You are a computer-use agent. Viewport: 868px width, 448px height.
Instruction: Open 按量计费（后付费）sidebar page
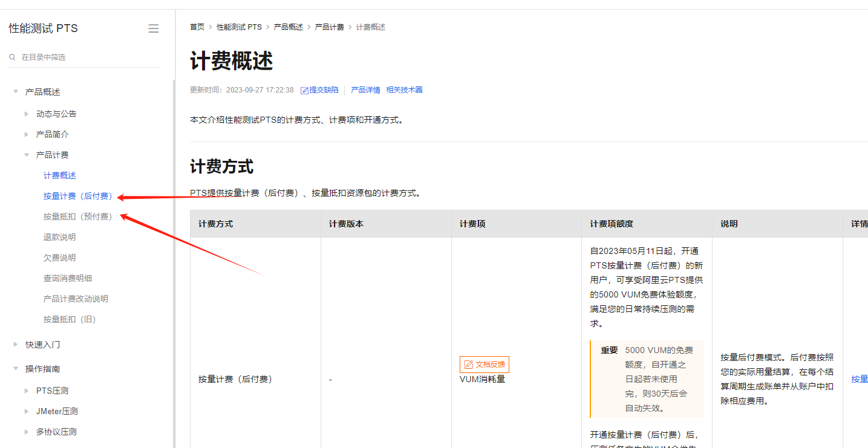tap(78, 196)
